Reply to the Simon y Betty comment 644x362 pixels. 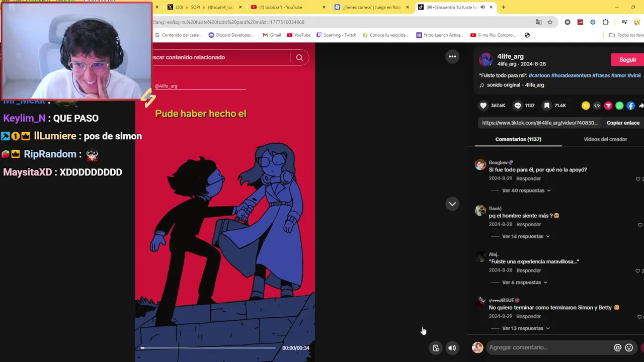point(528,317)
